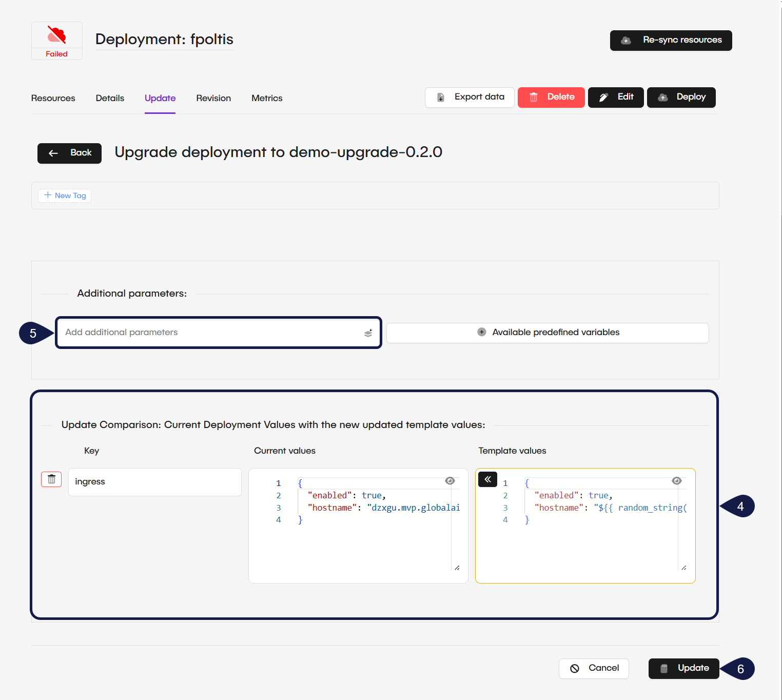This screenshot has height=700, width=782.
Task: Switch to the Resources tab
Action: pos(53,98)
